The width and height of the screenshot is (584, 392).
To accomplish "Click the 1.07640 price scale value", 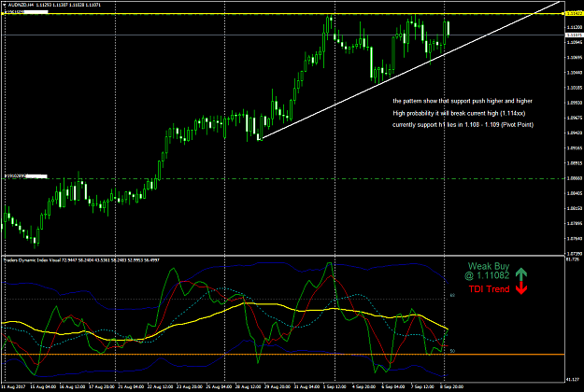I will click(x=575, y=239).
